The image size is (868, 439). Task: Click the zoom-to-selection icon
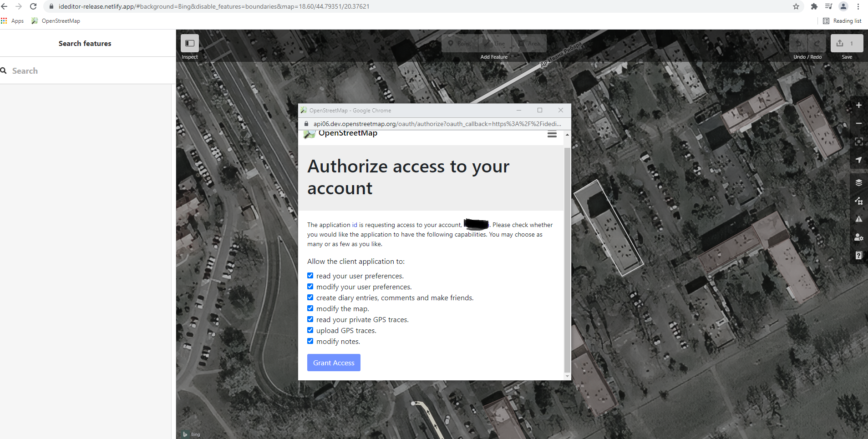coord(858,141)
